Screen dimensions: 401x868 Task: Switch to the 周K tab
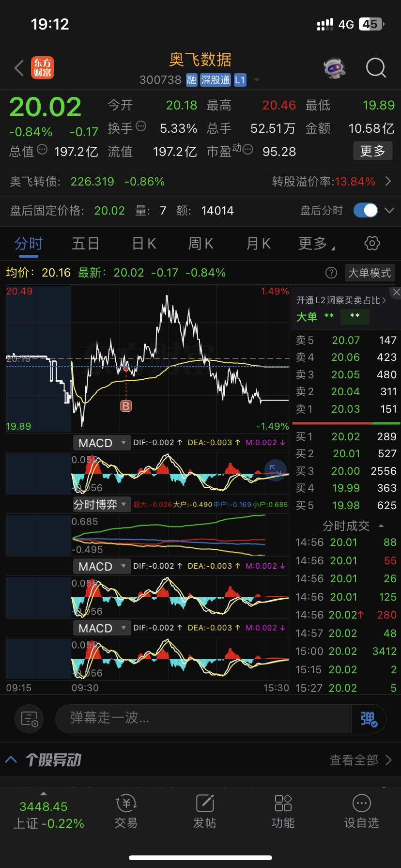click(x=200, y=244)
